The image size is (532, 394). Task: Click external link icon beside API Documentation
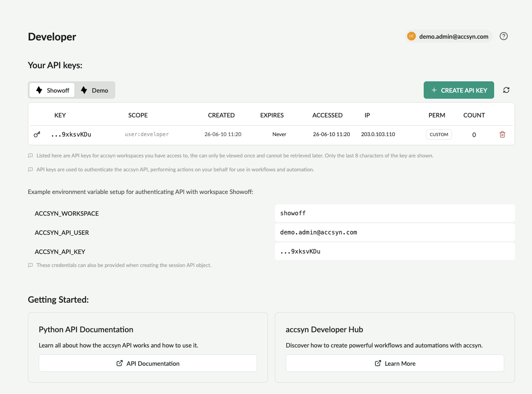pos(120,363)
